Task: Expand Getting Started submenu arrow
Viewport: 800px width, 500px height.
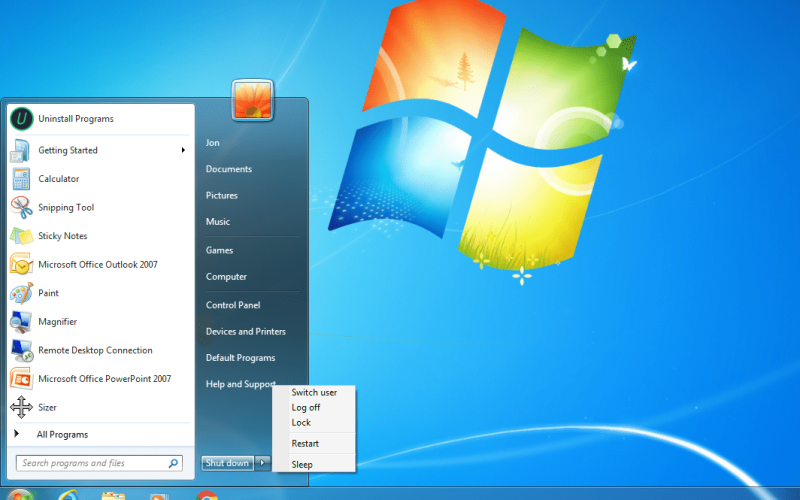Action: click(x=183, y=150)
